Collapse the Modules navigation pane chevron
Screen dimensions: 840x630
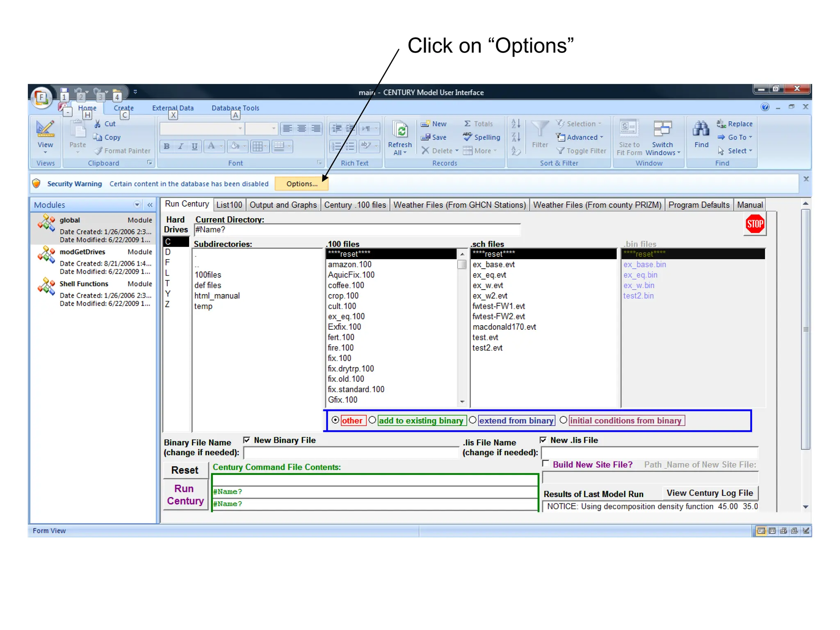(x=150, y=205)
